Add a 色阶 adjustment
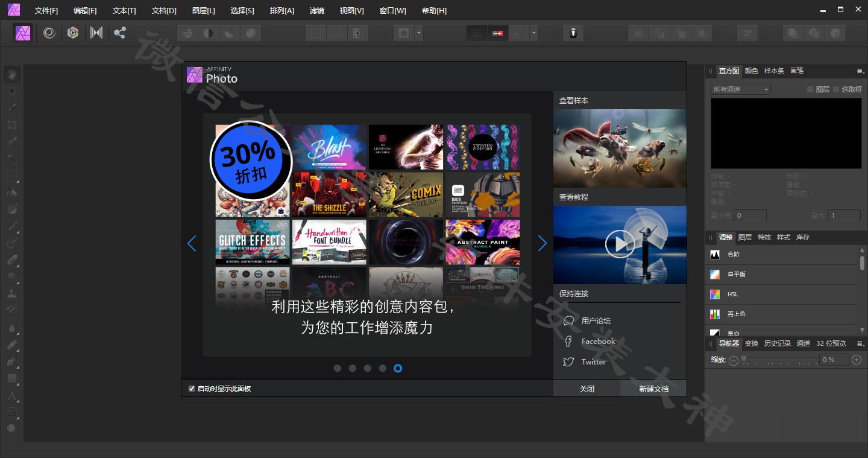Image resolution: width=868 pixels, height=458 pixels. click(x=781, y=255)
